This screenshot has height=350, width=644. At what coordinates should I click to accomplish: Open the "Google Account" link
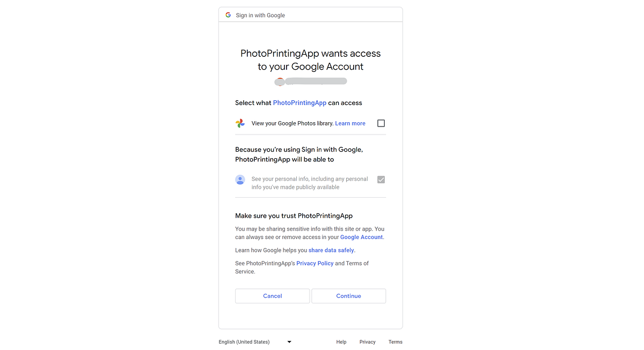pos(361,236)
